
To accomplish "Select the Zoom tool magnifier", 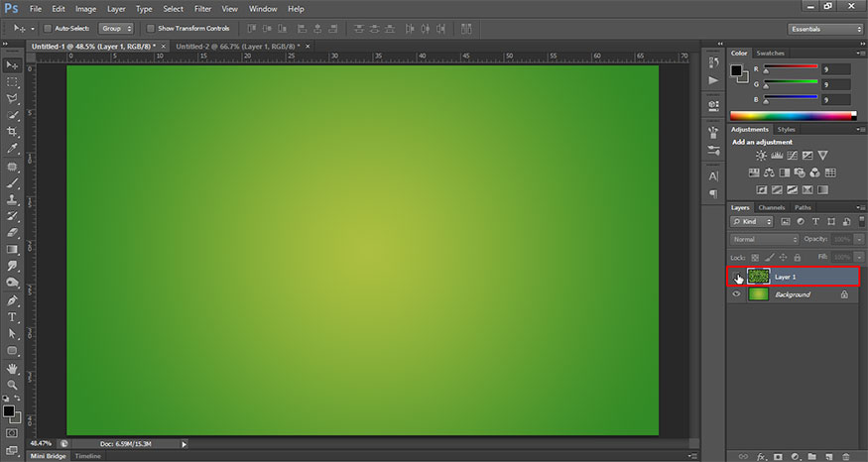I will [13, 385].
